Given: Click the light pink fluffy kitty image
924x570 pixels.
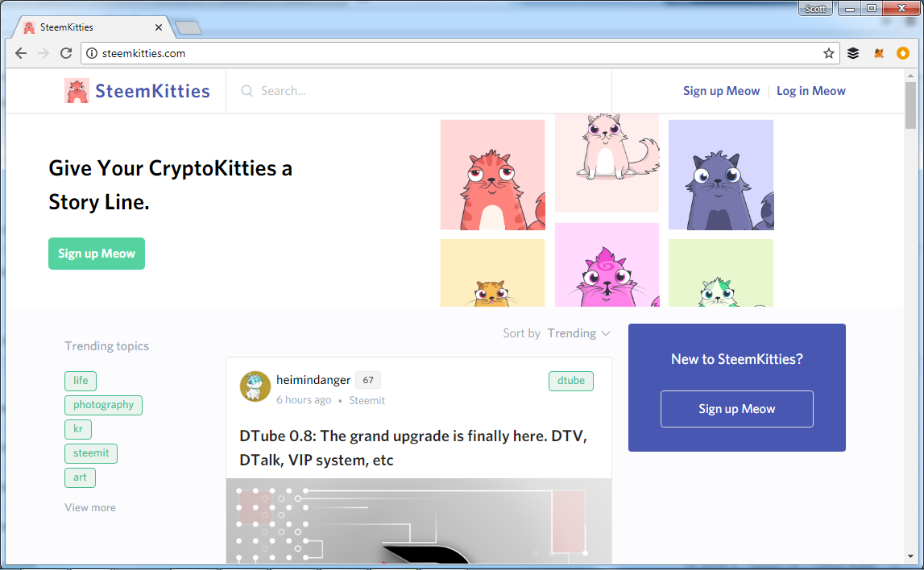Looking at the screenshot, I should [x=607, y=163].
